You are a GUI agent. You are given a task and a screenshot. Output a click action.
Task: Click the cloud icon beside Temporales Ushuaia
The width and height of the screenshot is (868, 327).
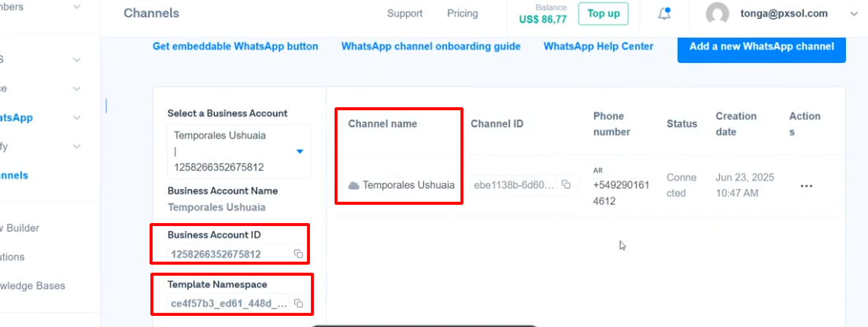(x=354, y=186)
